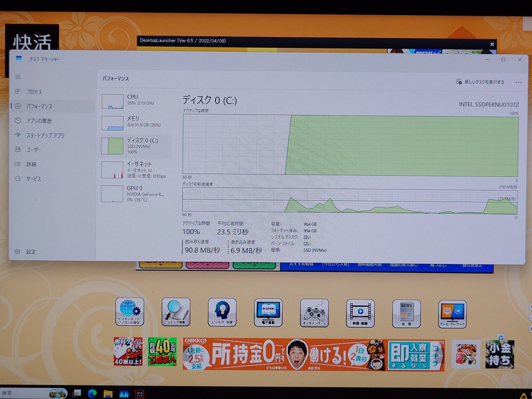532x399 pixels.
Task: Open File Explorer from taskbar
Action: [108, 393]
